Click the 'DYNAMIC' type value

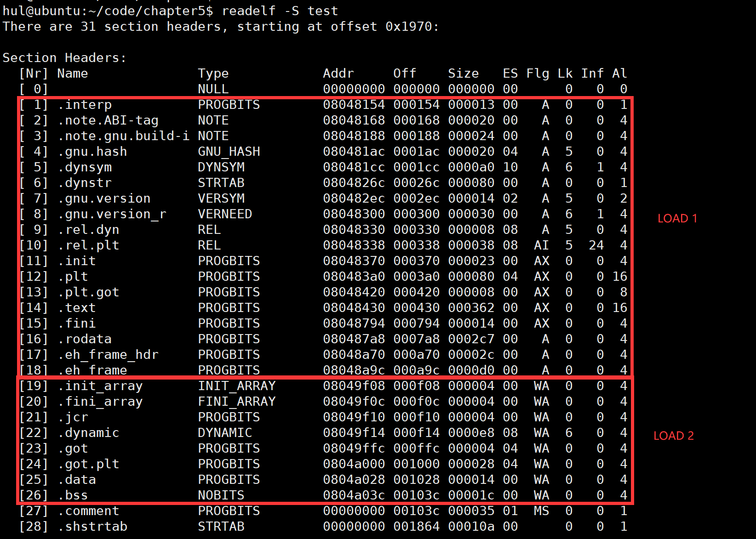tap(225, 433)
